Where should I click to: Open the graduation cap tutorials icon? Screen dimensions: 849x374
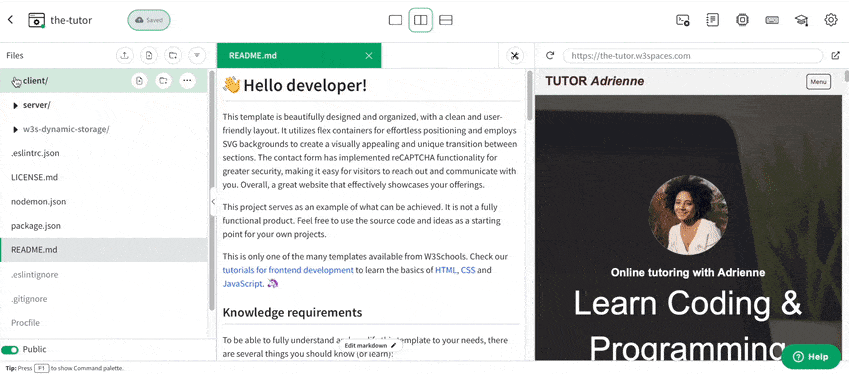801,20
